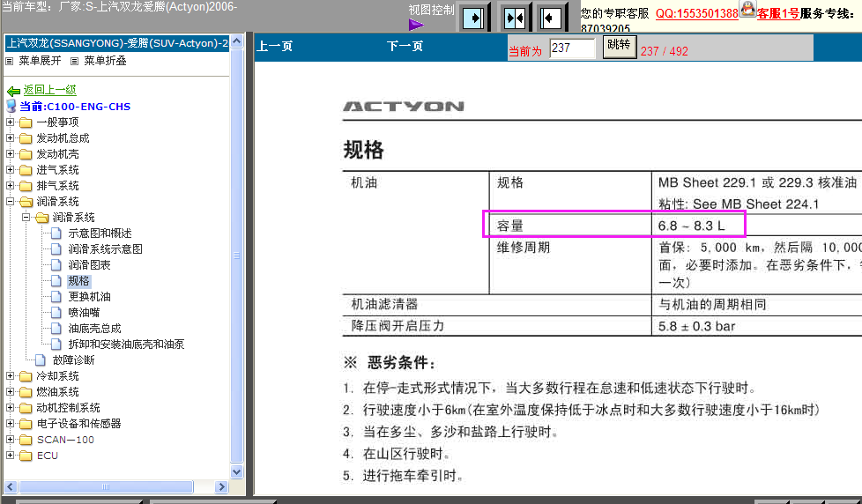This screenshot has height=504, width=862.
Task: Click the page icon next to 更换机油
Action: coord(56,297)
